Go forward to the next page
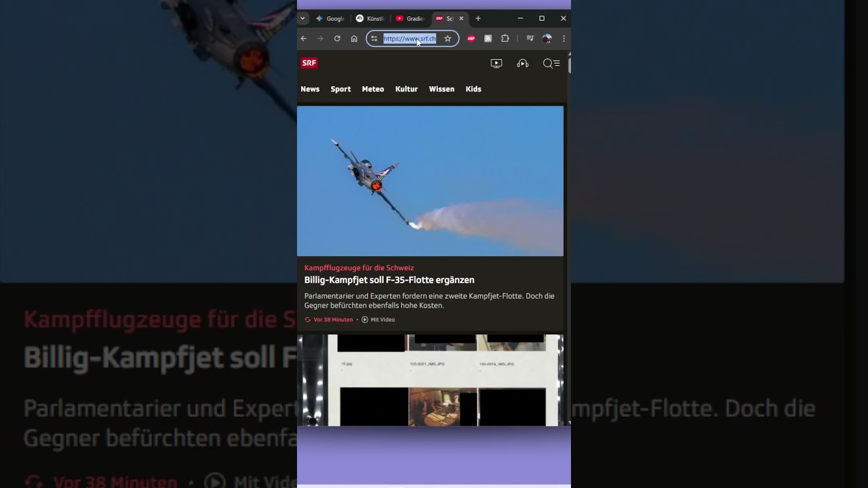 [320, 39]
